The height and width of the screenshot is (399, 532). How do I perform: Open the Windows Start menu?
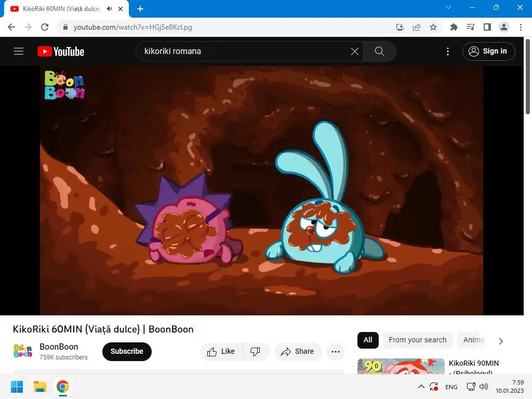point(17,387)
